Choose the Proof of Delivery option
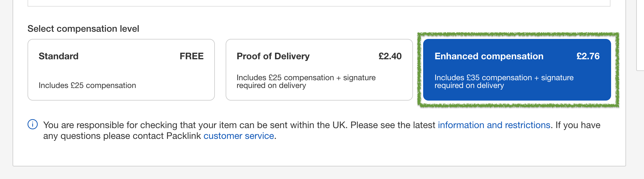 point(319,70)
